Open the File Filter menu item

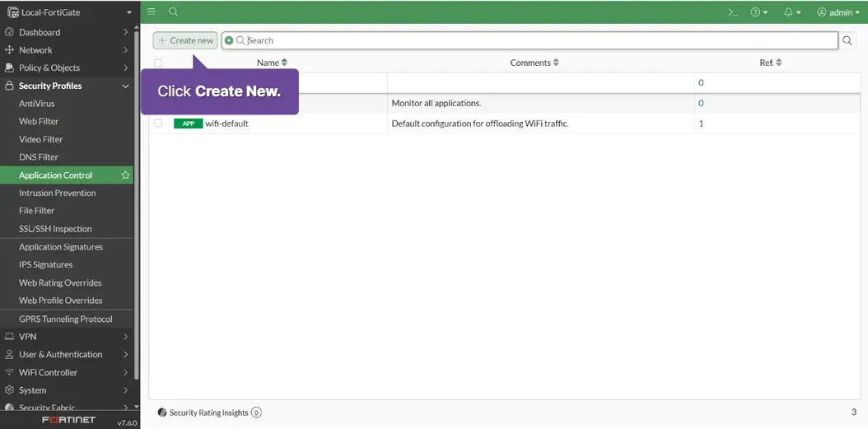67,211
